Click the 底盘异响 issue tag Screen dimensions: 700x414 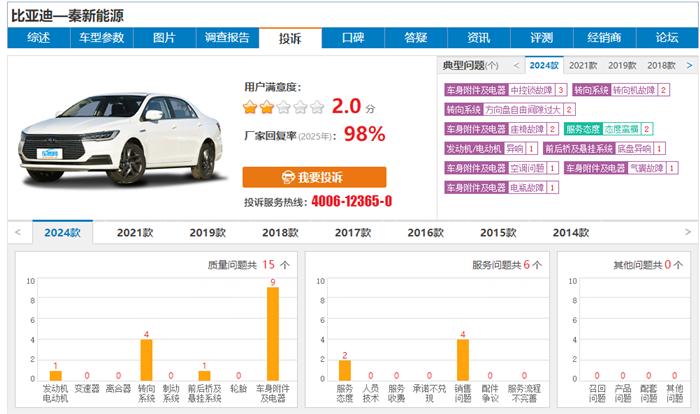coord(604,148)
